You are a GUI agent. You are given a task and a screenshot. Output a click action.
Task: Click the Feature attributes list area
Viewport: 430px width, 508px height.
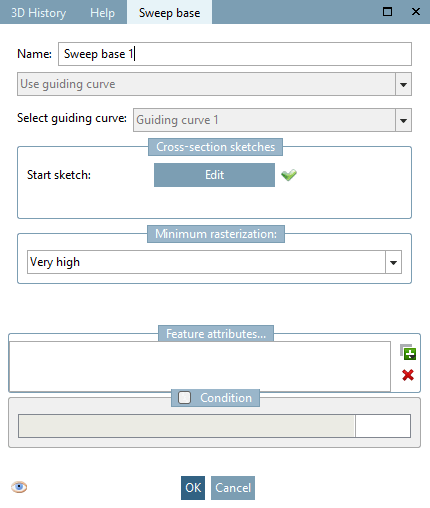[200, 366]
